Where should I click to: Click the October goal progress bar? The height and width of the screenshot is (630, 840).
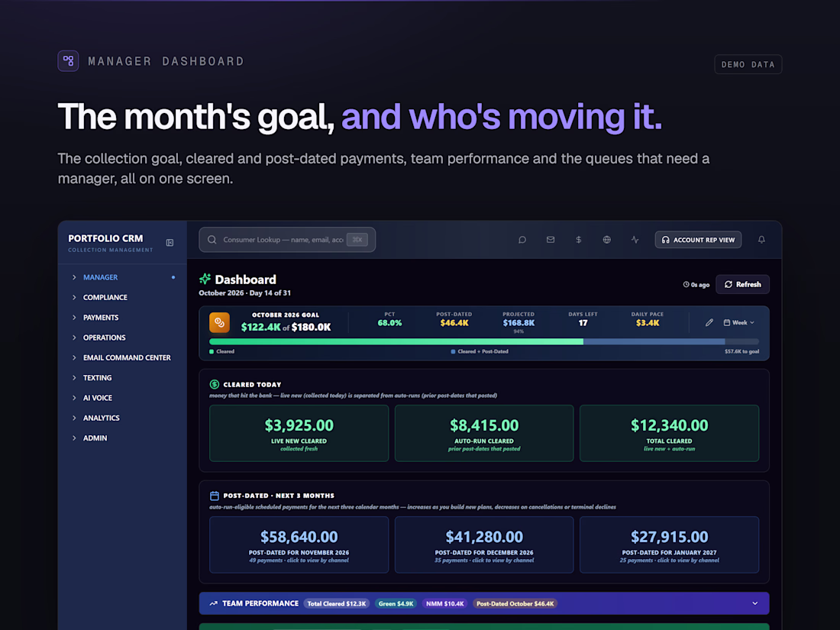click(483, 341)
